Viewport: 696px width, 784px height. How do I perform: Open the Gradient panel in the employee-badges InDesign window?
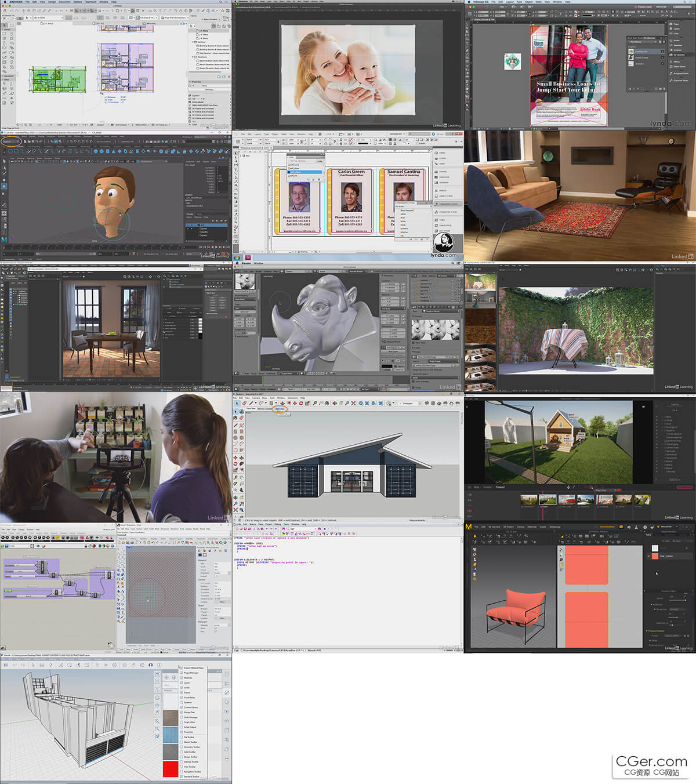pyautogui.click(x=443, y=182)
